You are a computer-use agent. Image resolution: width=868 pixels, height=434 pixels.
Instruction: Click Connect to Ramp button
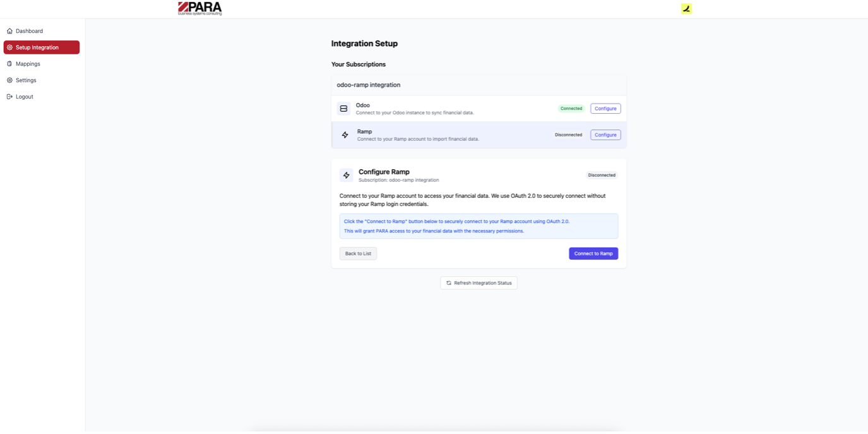click(x=593, y=253)
